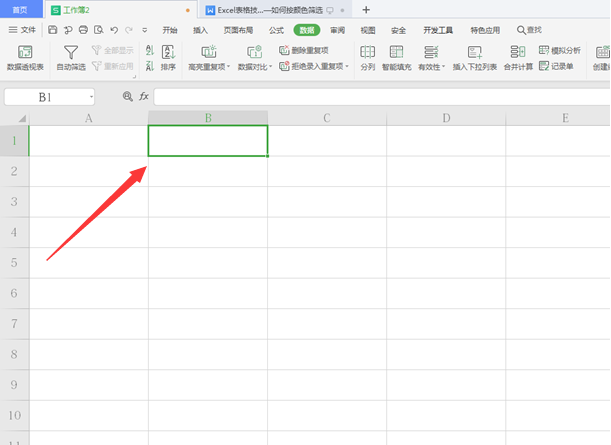Click the fx insert function icon
The width and height of the screenshot is (611, 445).
pos(144,96)
